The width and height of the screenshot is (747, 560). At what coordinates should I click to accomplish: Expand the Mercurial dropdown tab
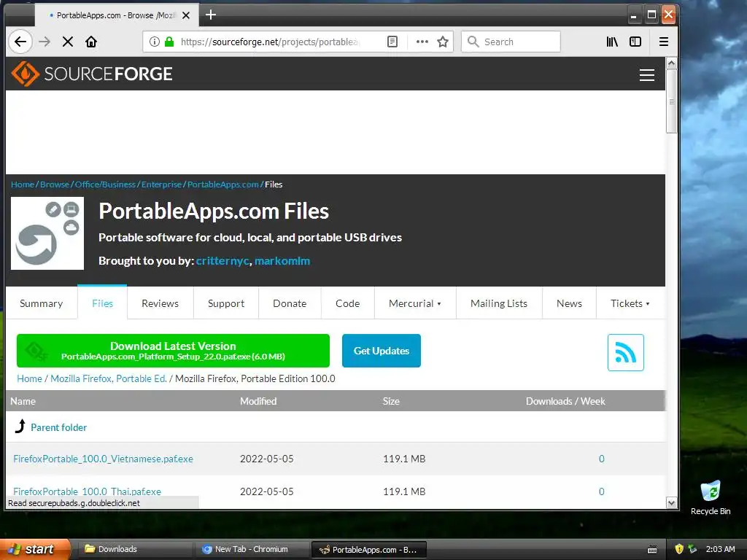pos(415,303)
